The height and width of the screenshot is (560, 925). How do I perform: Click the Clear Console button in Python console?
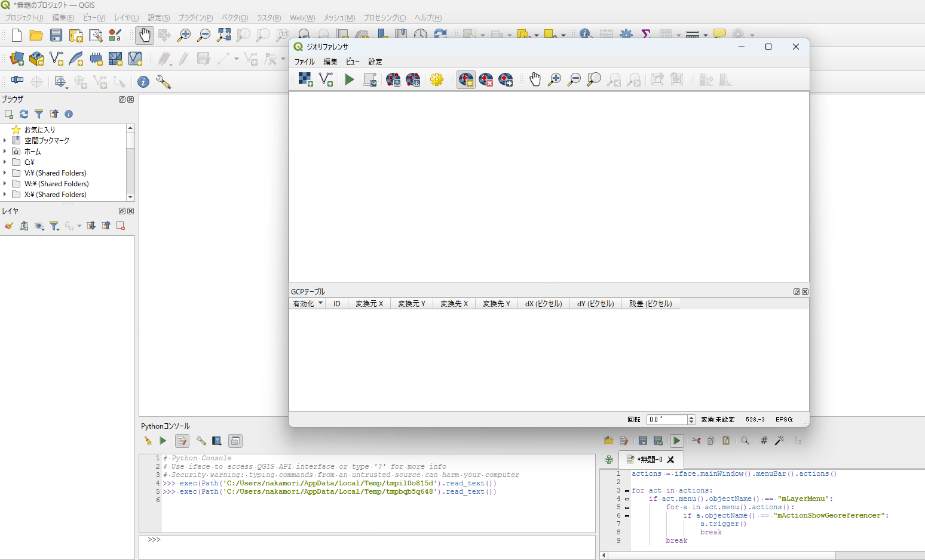click(148, 441)
